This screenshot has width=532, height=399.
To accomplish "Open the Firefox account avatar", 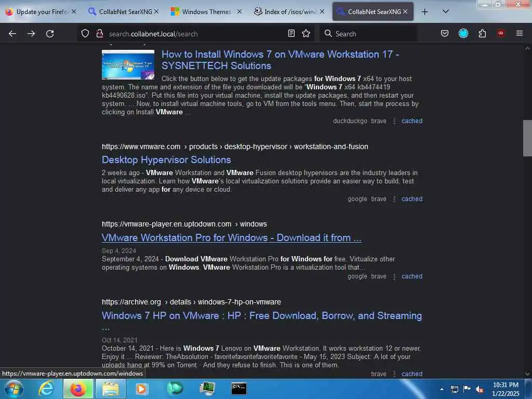I will (x=463, y=33).
